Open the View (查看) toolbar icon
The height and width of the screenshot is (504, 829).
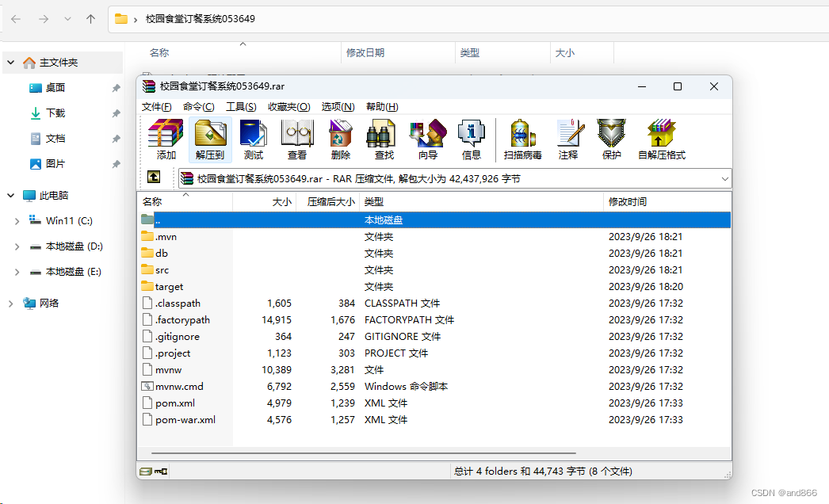[297, 139]
